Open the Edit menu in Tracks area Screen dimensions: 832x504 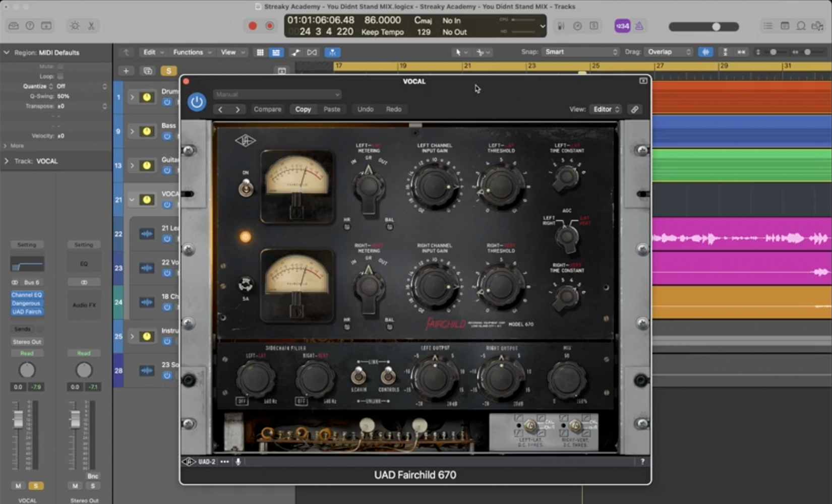click(x=153, y=52)
